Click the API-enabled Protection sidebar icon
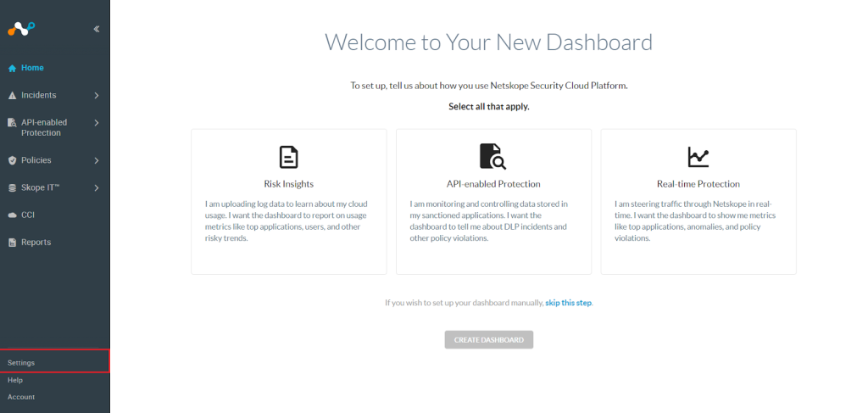This screenshot has height=413, width=868. (12, 123)
